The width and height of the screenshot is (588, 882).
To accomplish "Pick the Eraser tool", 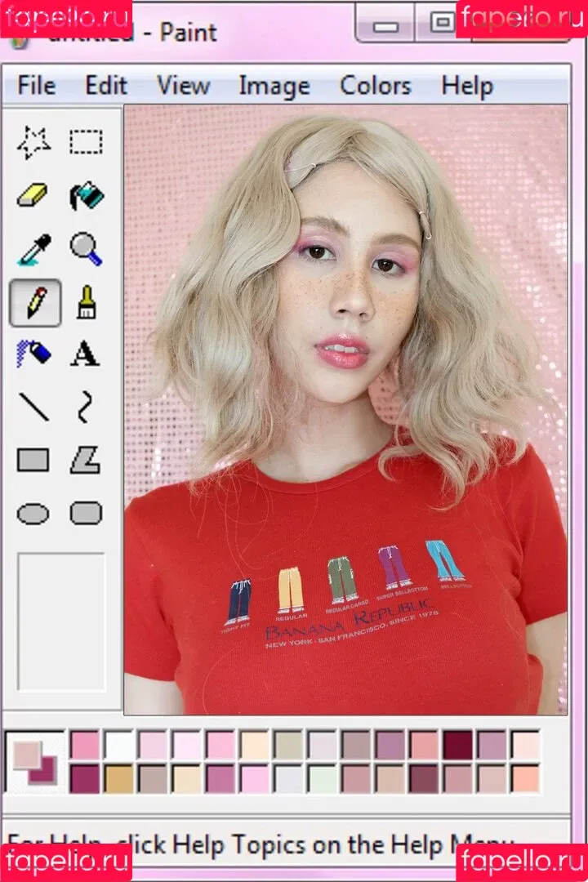I will pyautogui.click(x=33, y=195).
